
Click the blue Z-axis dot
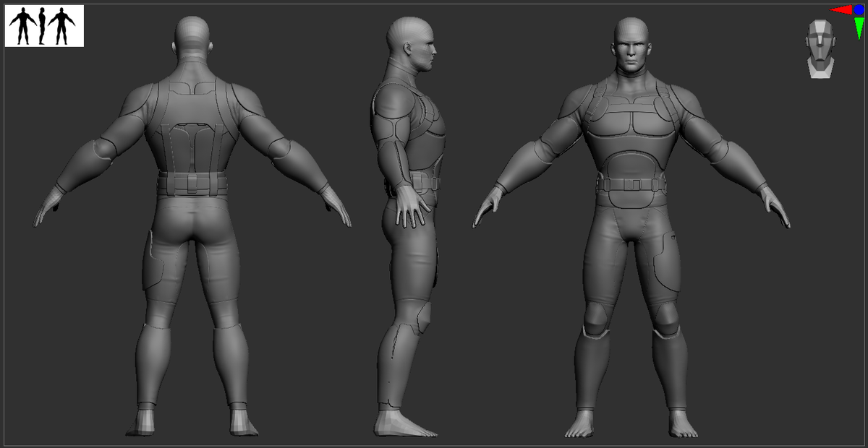[x=859, y=10]
